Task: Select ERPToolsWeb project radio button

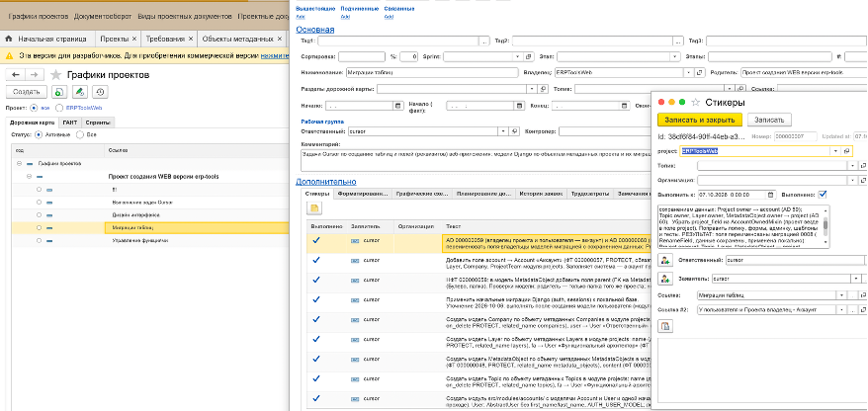Action: coord(59,109)
